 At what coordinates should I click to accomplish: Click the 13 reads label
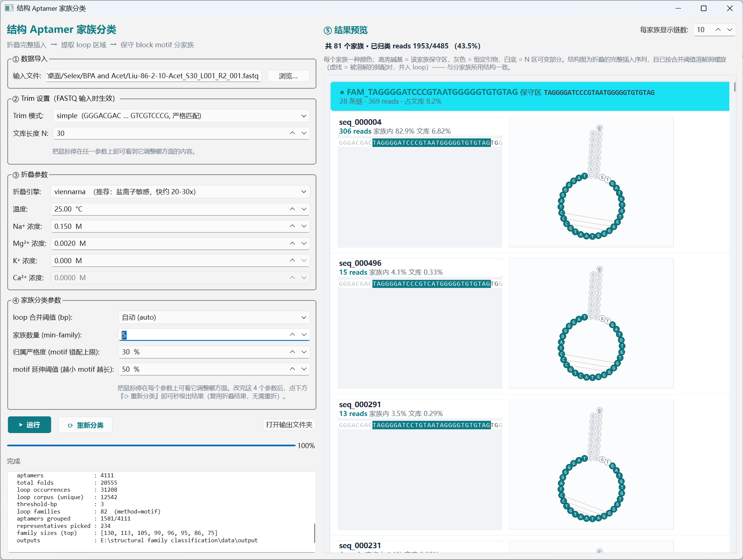point(353,414)
